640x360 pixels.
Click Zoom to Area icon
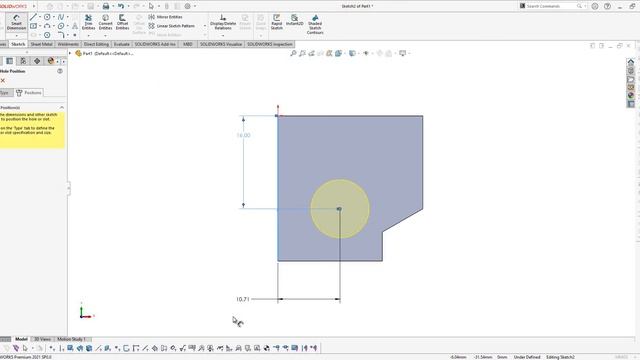pos(302,53)
